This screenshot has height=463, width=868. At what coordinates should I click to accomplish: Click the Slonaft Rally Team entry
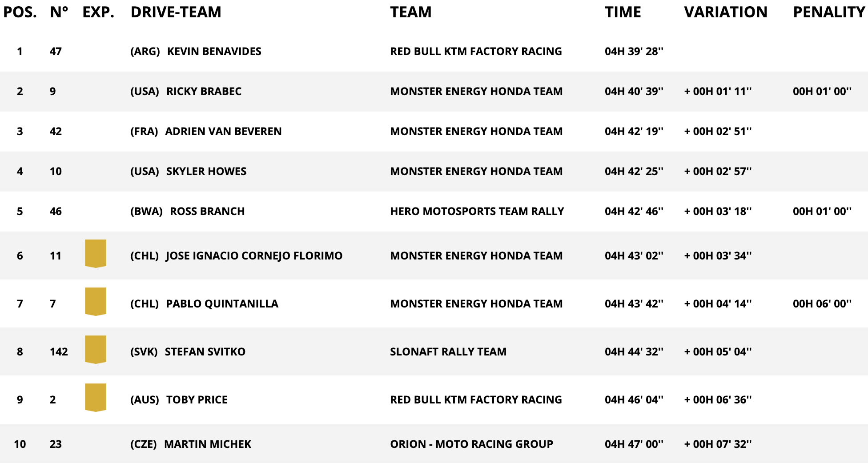(x=448, y=352)
